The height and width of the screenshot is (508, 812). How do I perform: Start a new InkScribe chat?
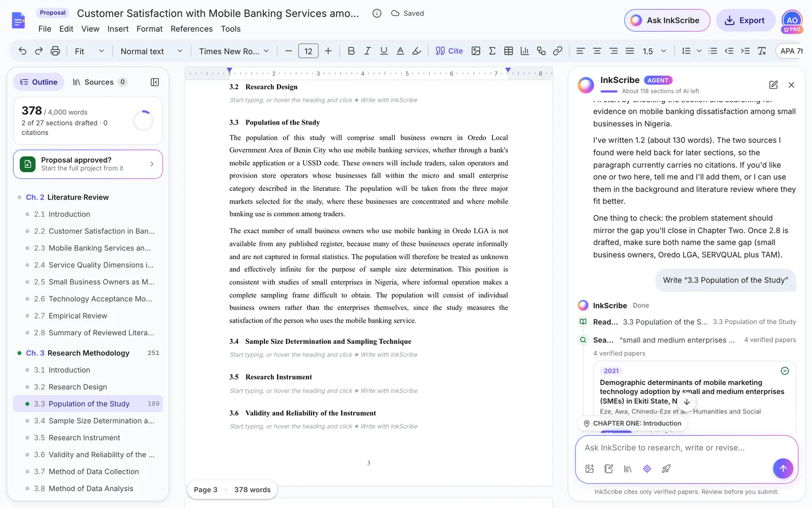pos(773,85)
